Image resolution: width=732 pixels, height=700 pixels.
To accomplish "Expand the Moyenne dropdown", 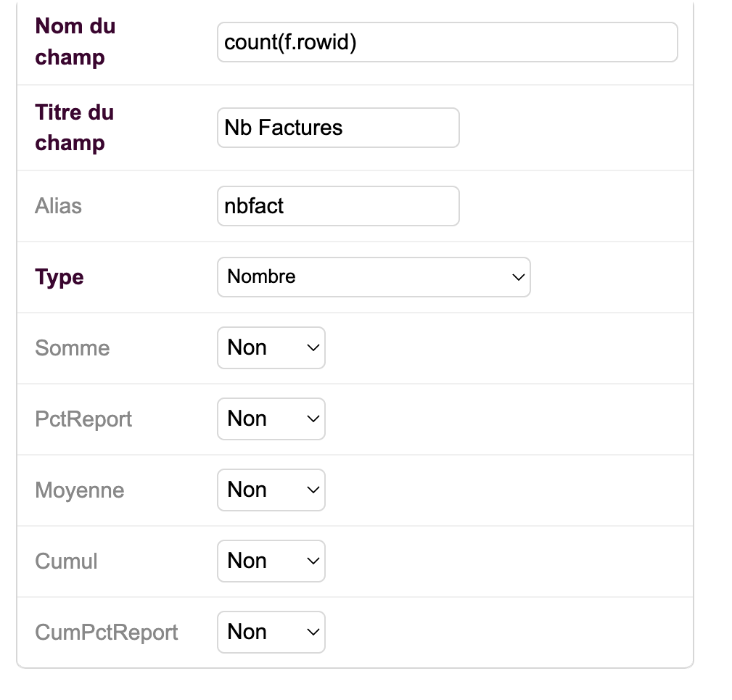I will click(271, 490).
